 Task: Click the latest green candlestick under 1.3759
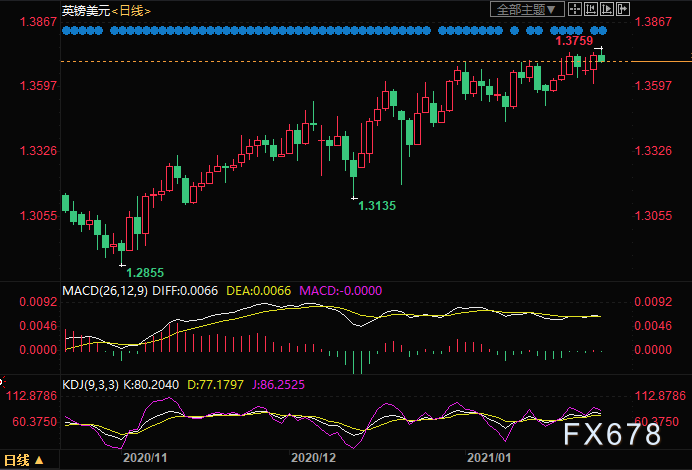tap(601, 56)
